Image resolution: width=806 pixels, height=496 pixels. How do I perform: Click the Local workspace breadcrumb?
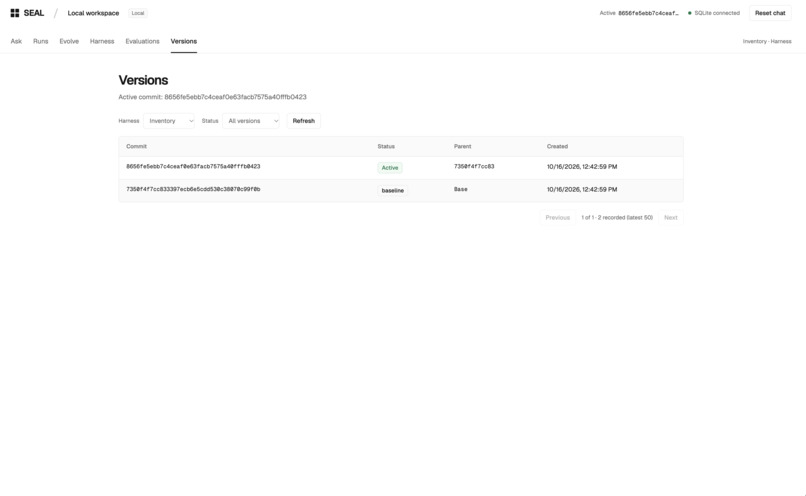point(94,13)
